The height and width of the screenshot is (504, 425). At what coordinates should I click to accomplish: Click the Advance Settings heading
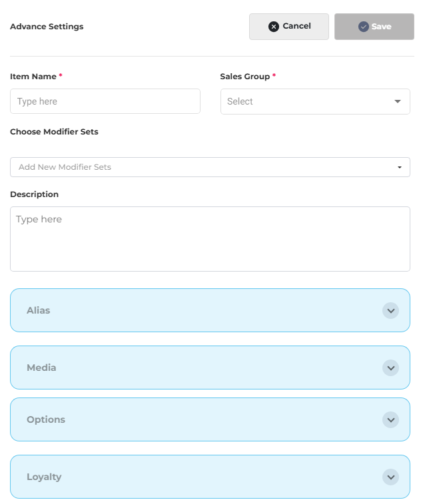[x=47, y=27]
